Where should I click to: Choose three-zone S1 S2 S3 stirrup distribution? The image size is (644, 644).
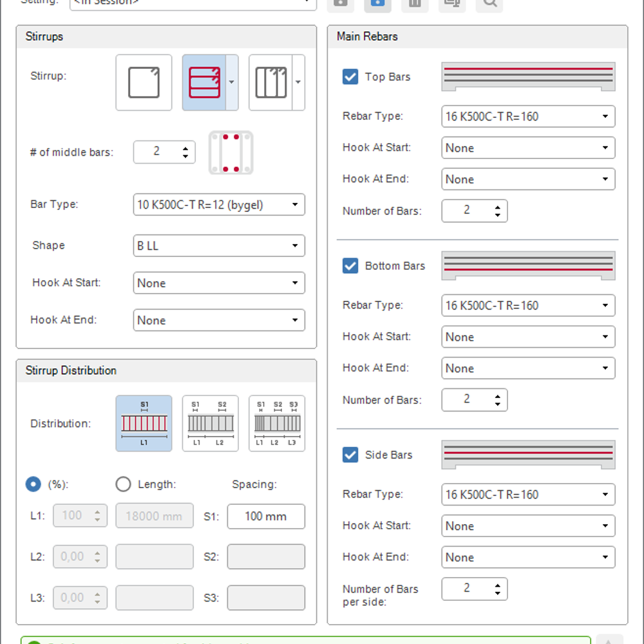pyautogui.click(x=277, y=423)
